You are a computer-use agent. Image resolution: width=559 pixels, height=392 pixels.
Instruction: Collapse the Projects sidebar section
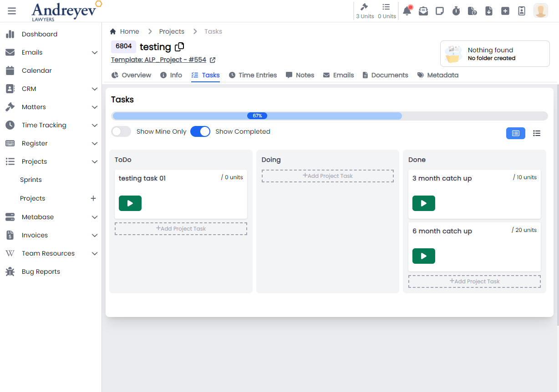point(95,161)
